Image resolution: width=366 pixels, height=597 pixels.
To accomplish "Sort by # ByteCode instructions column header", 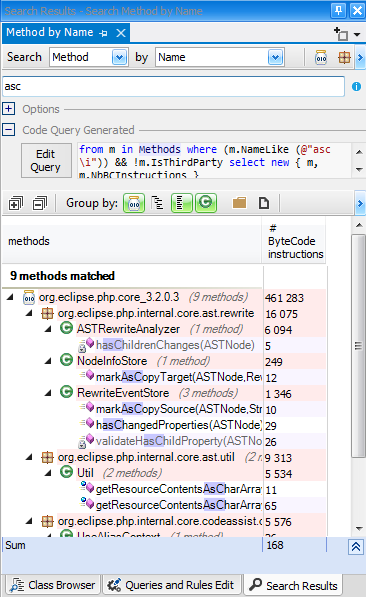I will point(294,241).
